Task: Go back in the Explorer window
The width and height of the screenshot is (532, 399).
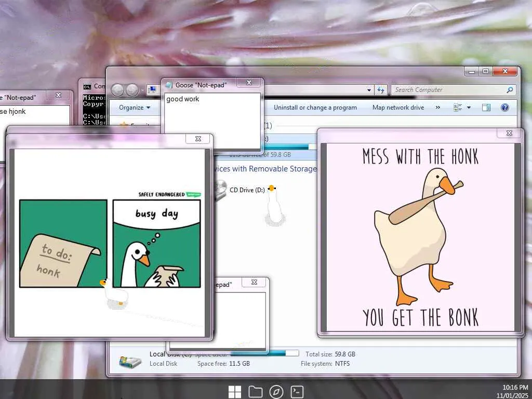Action: tap(118, 90)
